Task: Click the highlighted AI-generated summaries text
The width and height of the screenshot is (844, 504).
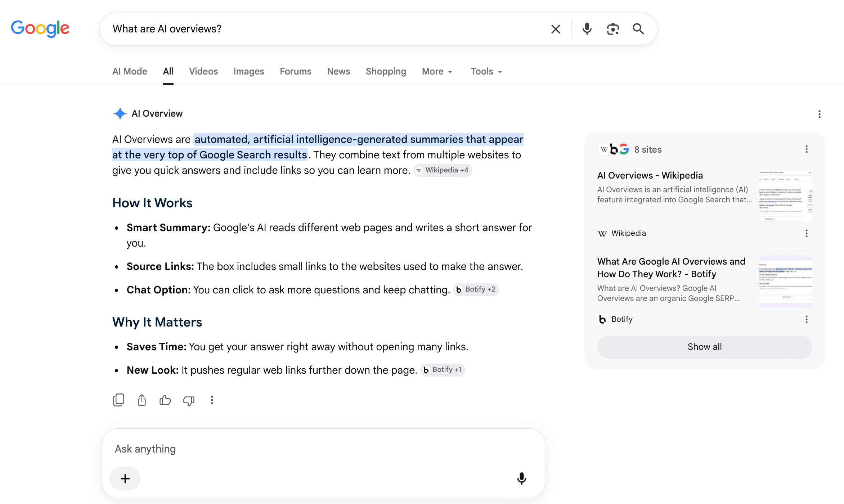Action: 318,147
